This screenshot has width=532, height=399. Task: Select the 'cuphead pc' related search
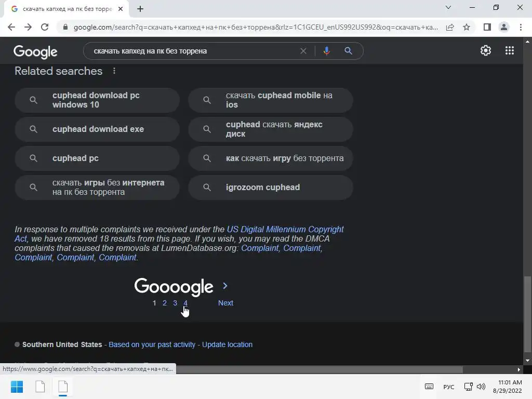point(97,158)
